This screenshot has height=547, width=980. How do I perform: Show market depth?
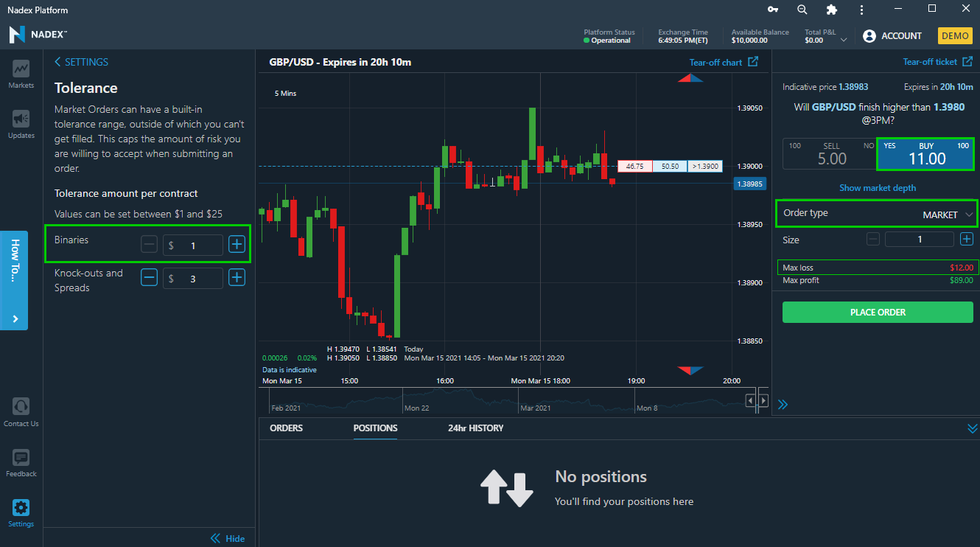pos(878,188)
